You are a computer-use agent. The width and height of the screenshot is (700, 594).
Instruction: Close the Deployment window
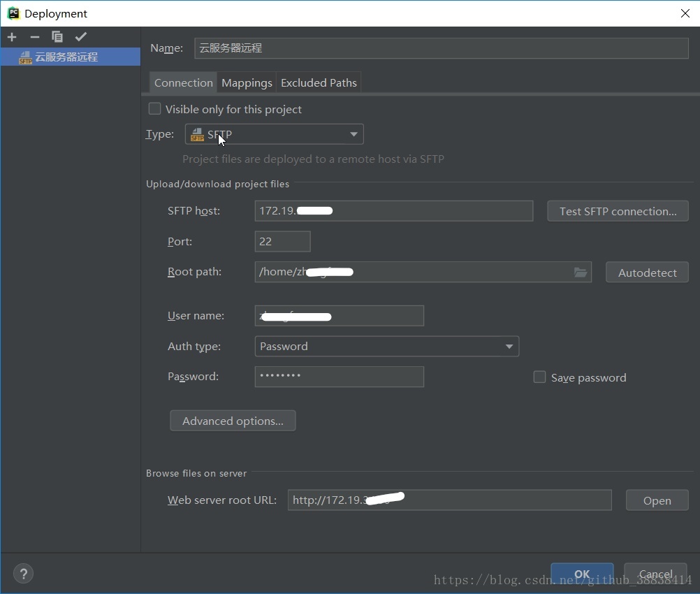click(x=685, y=13)
